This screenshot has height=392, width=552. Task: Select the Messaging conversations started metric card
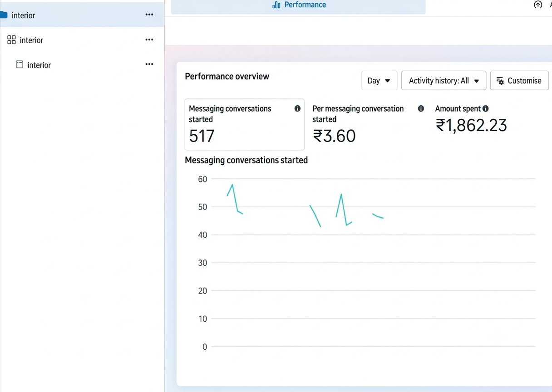pos(244,124)
